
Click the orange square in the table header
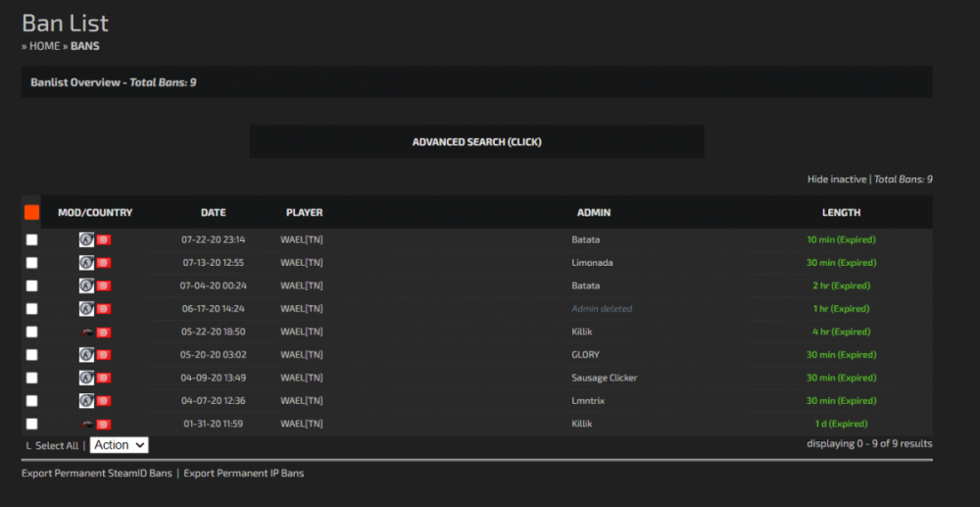[31, 212]
